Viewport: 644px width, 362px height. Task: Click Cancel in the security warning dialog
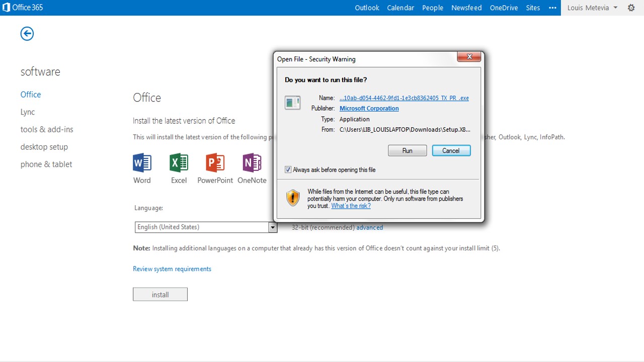coord(451,150)
